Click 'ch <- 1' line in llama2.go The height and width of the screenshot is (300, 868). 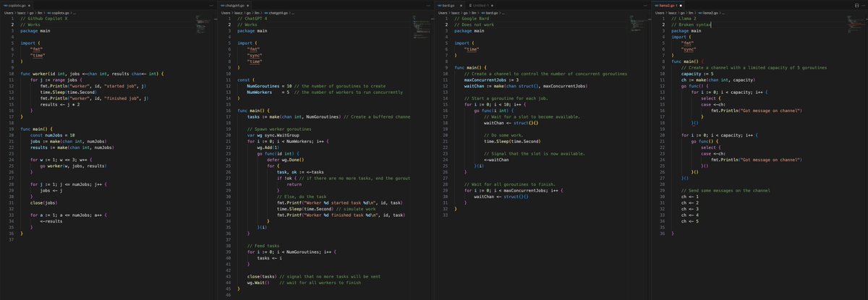point(689,198)
